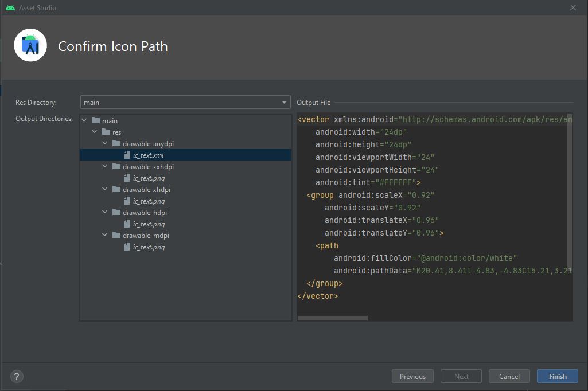Image resolution: width=588 pixels, height=391 pixels.
Task: Click the Finish button
Action: (558, 376)
